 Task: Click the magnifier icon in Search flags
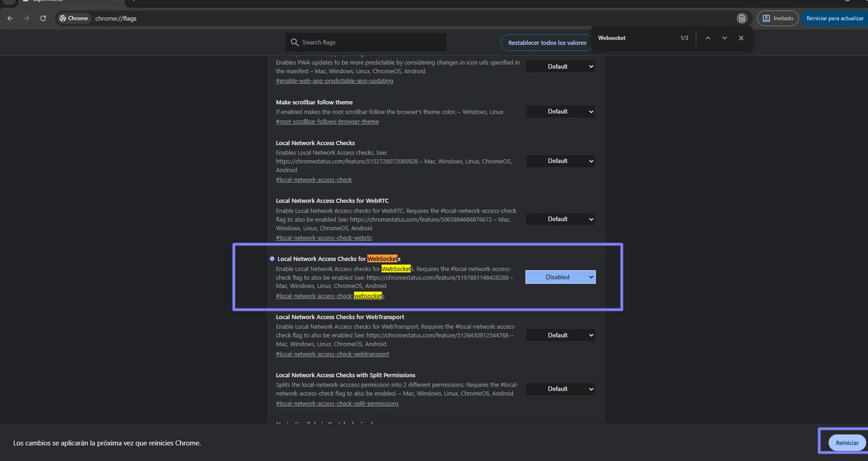294,43
